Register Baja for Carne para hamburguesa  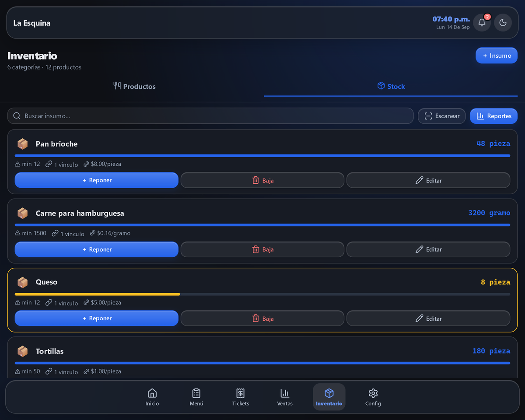click(x=262, y=249)
